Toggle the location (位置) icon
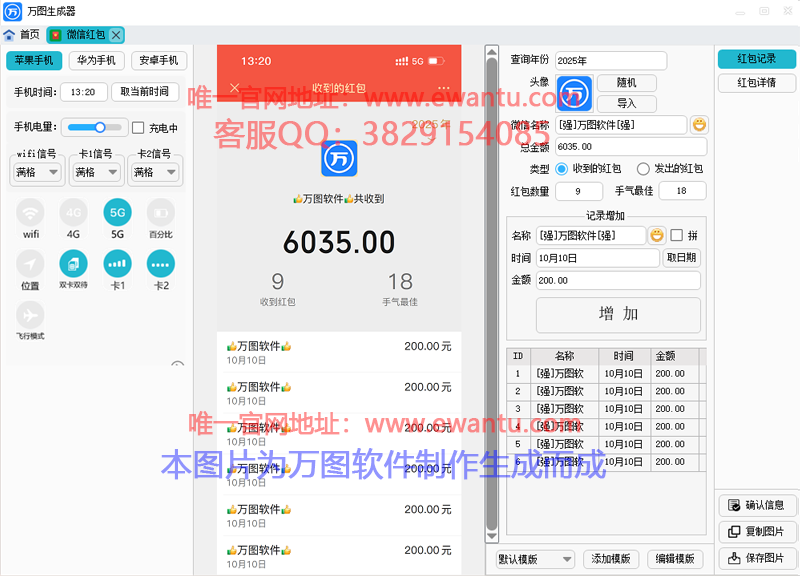800x576 pixels. (x=31, y=264)
